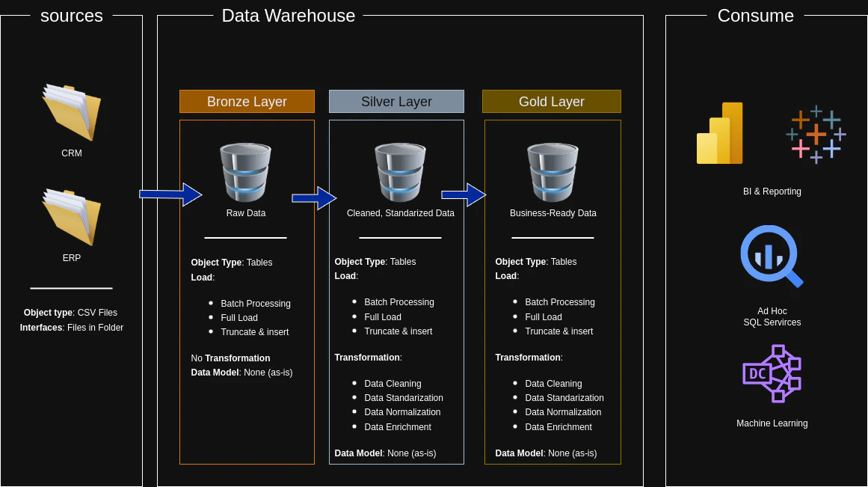Screen dimensions: 868x487
Task: Click the CRM source folder icon
Action: 72,112
